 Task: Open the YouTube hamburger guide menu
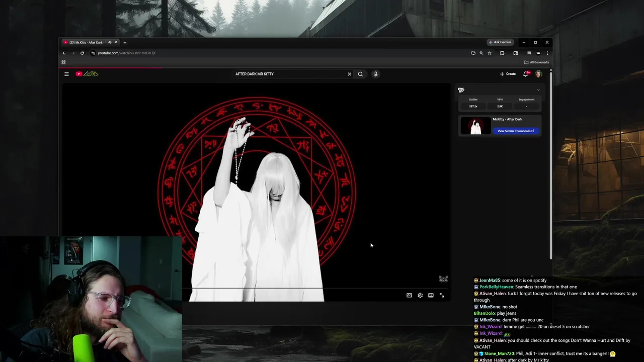point(66,74)
